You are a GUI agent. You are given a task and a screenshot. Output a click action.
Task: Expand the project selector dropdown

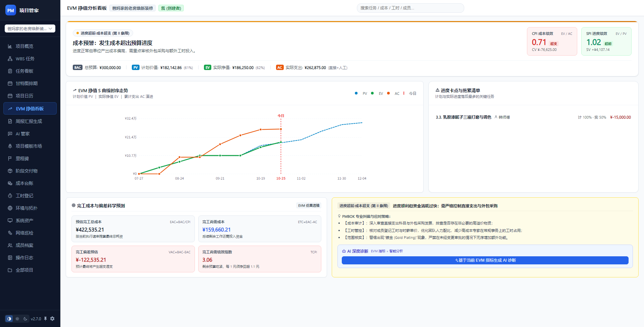point(30,28)
